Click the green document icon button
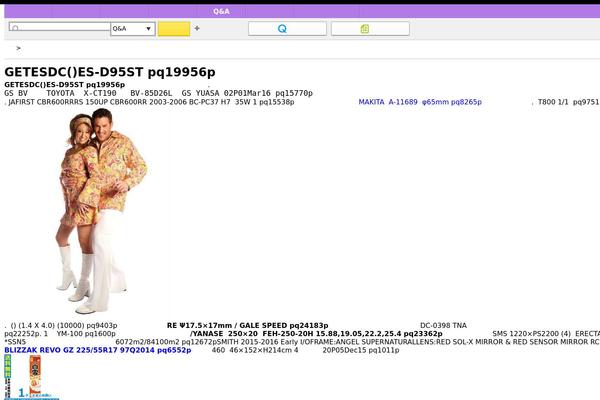 370,29
